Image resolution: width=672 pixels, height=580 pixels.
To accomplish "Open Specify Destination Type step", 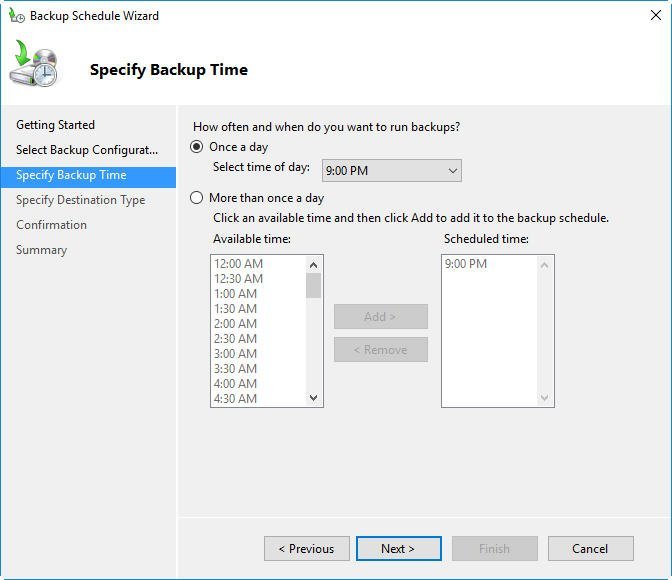I will click(x=81, y=200).
